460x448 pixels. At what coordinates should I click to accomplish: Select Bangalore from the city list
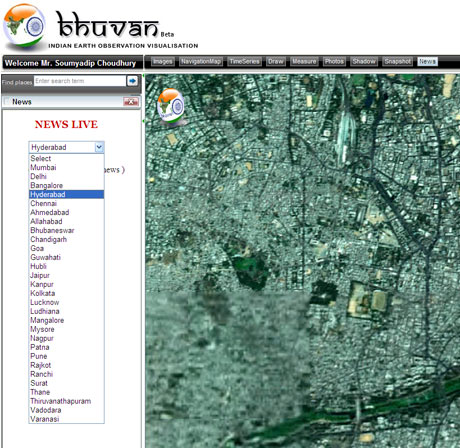click(x=67, y=185)
